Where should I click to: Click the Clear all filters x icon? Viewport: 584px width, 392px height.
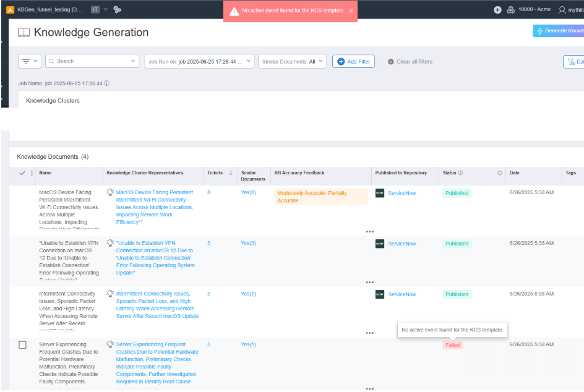(x=391, y=62)
